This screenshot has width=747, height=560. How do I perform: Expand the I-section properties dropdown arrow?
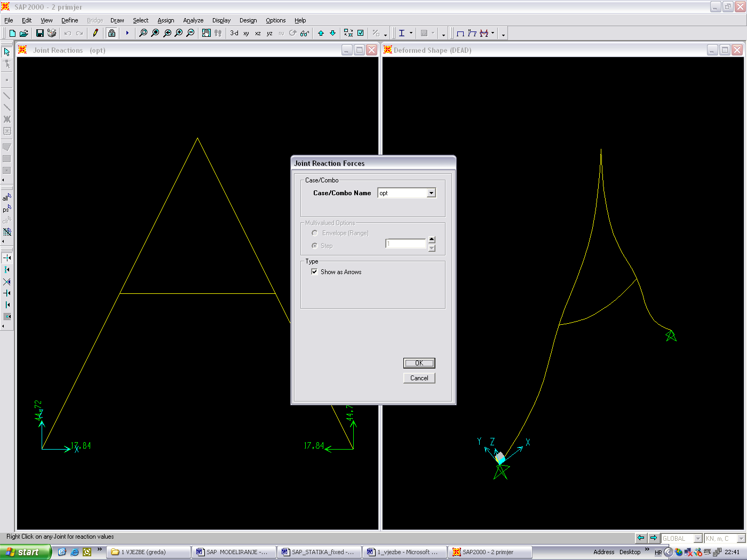coord(411,33)
